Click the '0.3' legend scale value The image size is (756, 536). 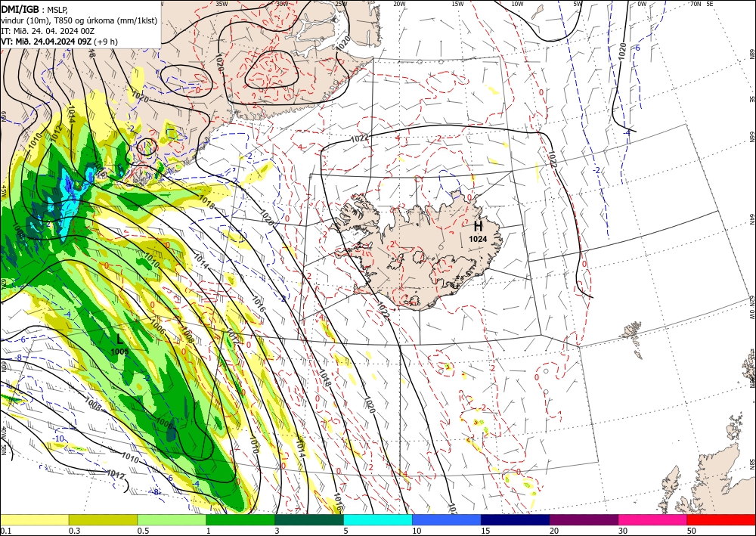pos(74,531)
